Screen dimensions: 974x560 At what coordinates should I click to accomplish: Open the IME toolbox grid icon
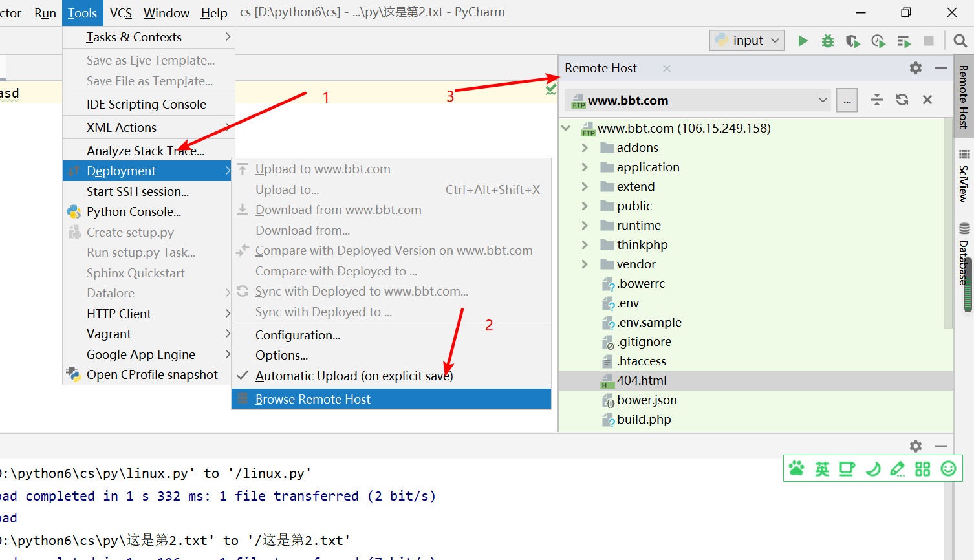(923, 468)
